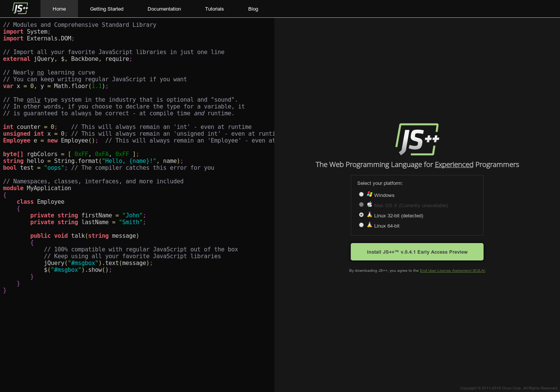Select the Linux 32-bit (detected) option

coord(361,214)
